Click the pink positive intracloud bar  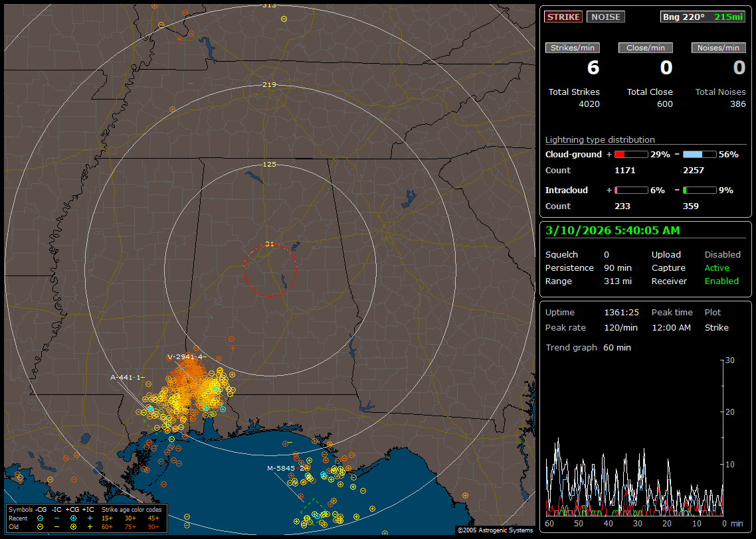click(630, 190)
